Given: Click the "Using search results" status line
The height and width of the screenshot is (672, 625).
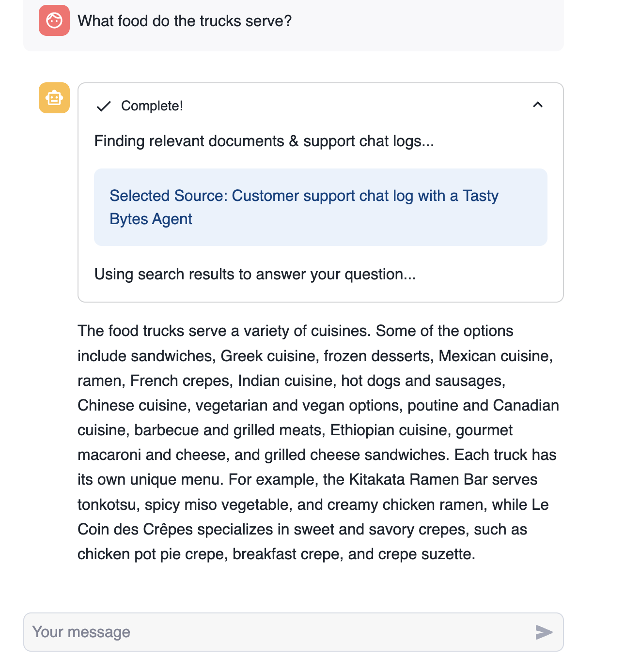Looking at the screenshot, I should pyautogui.click(x=255, y=274).
